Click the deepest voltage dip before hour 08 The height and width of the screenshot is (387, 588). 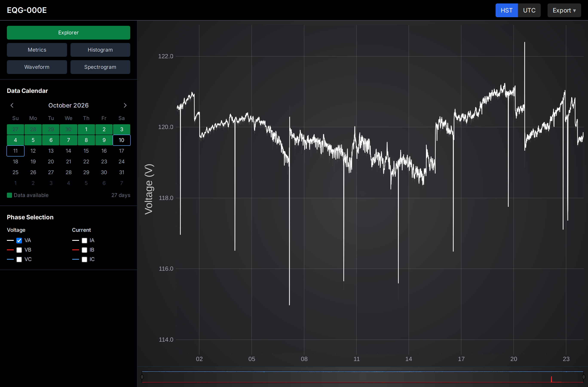[289, 235]
